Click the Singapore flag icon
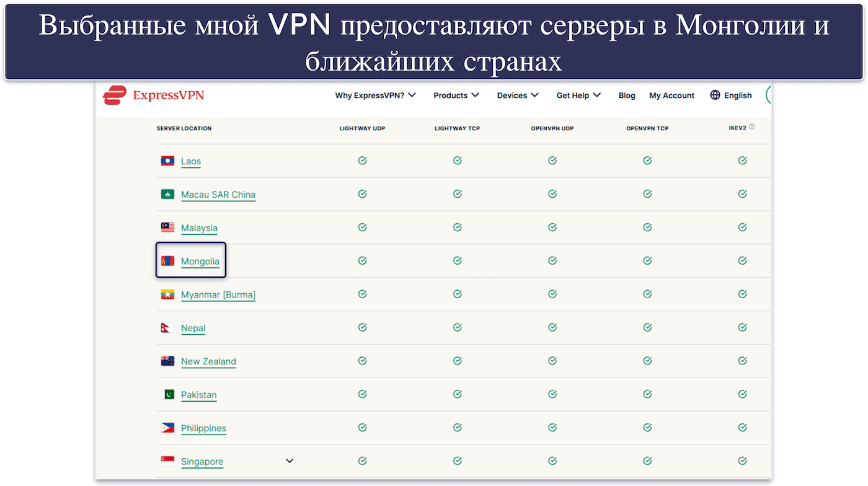The height and width of the screenshot is (486, 868). (x=167, y=461)
